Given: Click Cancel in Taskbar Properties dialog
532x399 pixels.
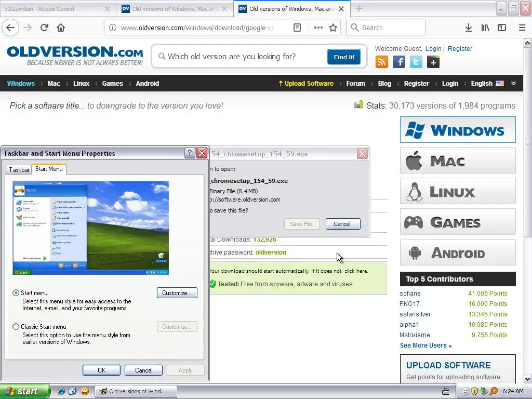Looking at the screenshot, I should [143, 370].
